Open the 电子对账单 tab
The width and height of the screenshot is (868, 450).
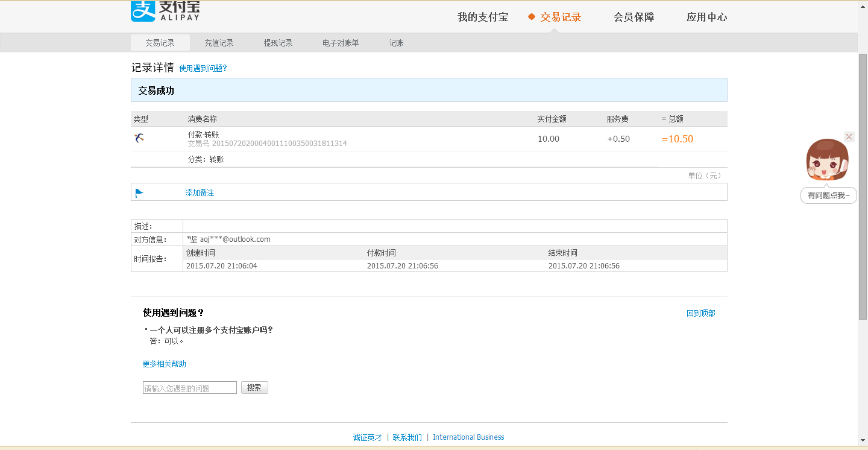[x=341, y=43]
